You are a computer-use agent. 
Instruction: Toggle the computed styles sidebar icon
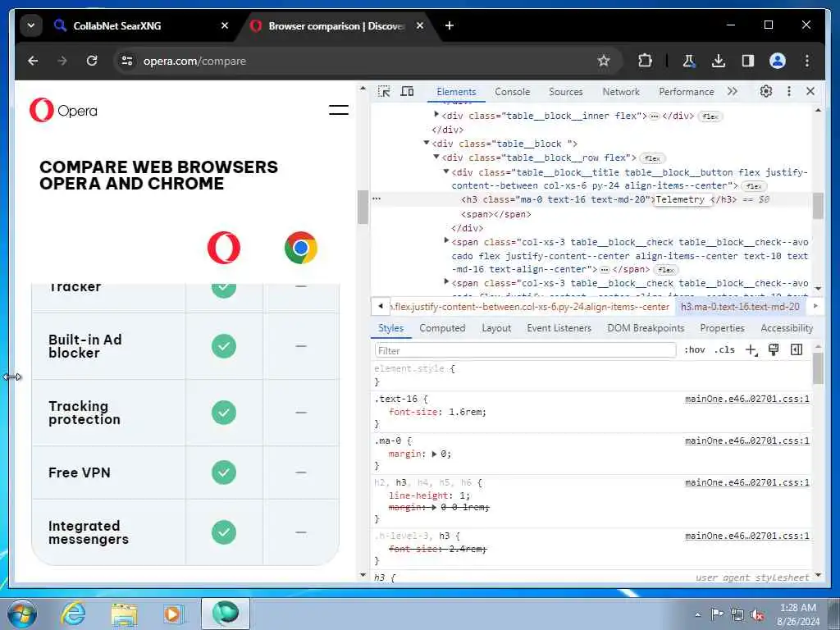[797, 349]
